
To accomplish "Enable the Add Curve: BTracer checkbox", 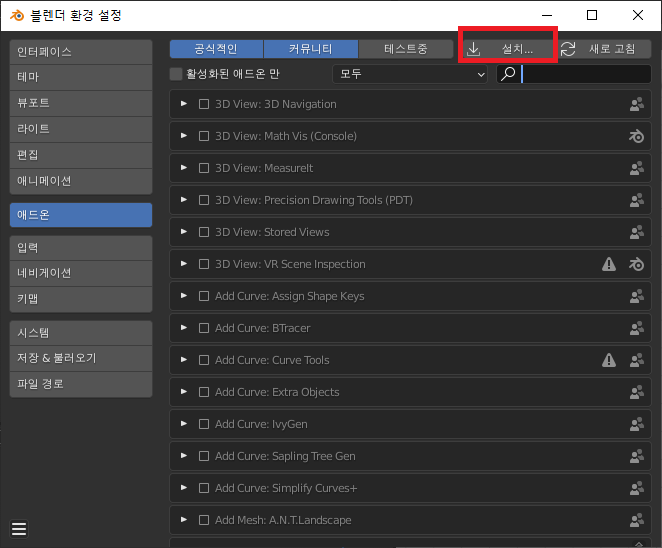I will pyautogui.click(x=204, y=328).
